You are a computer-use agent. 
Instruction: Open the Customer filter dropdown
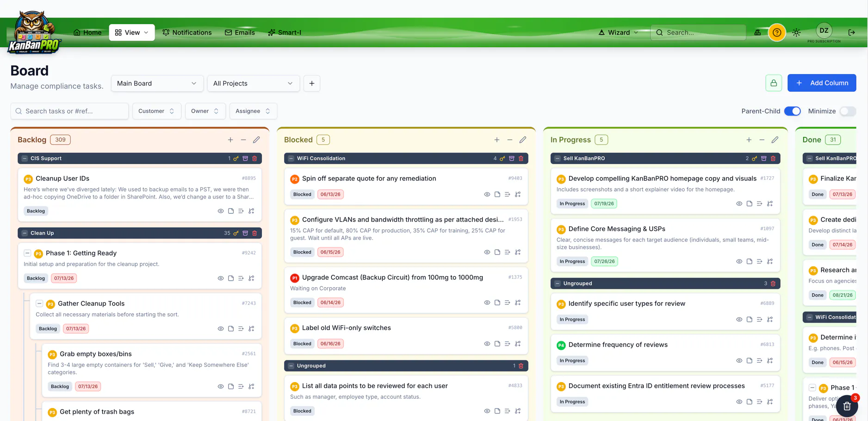(156, 111)
